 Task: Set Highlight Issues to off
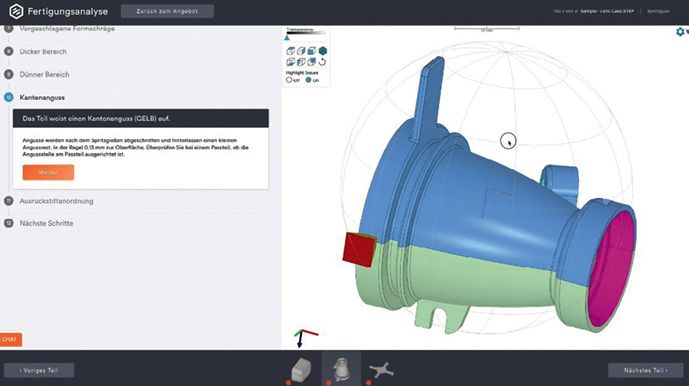pyautogui.click(x=289, y=80)
